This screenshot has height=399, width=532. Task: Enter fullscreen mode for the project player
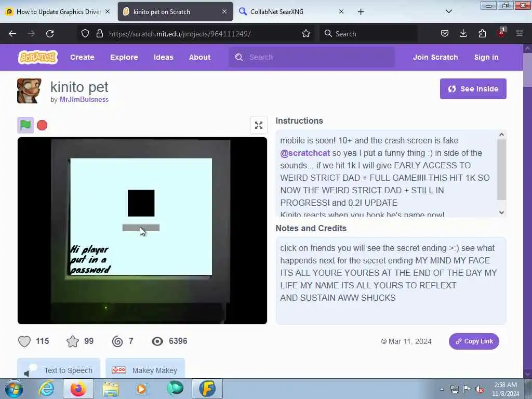[259, 125]
